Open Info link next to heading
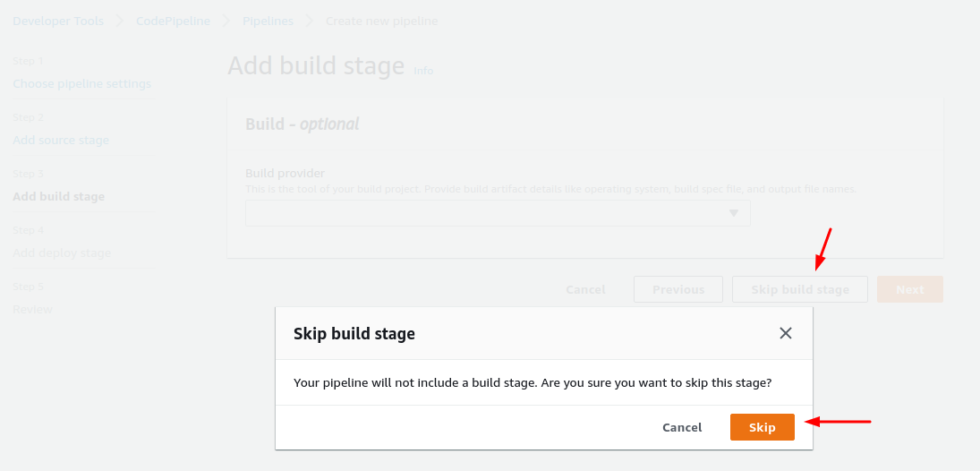Screen dimensions: 980x471 pyautogui.click(x=423, y=71)
